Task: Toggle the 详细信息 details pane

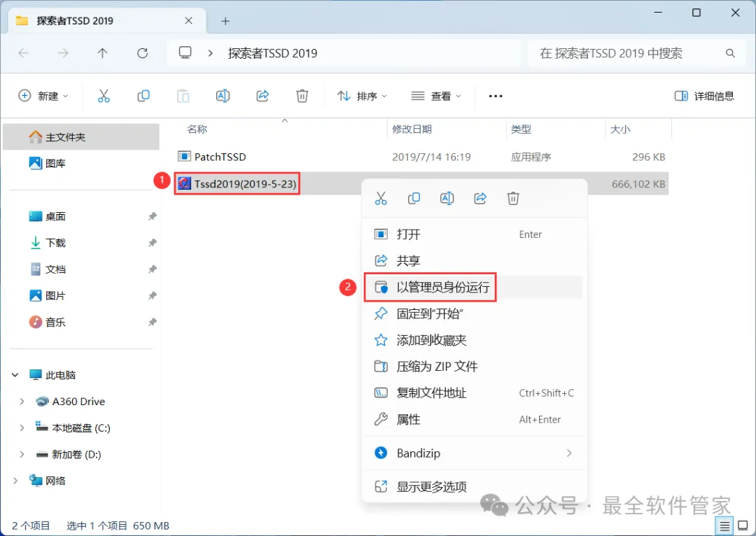Action: click(x=704, y=96)
